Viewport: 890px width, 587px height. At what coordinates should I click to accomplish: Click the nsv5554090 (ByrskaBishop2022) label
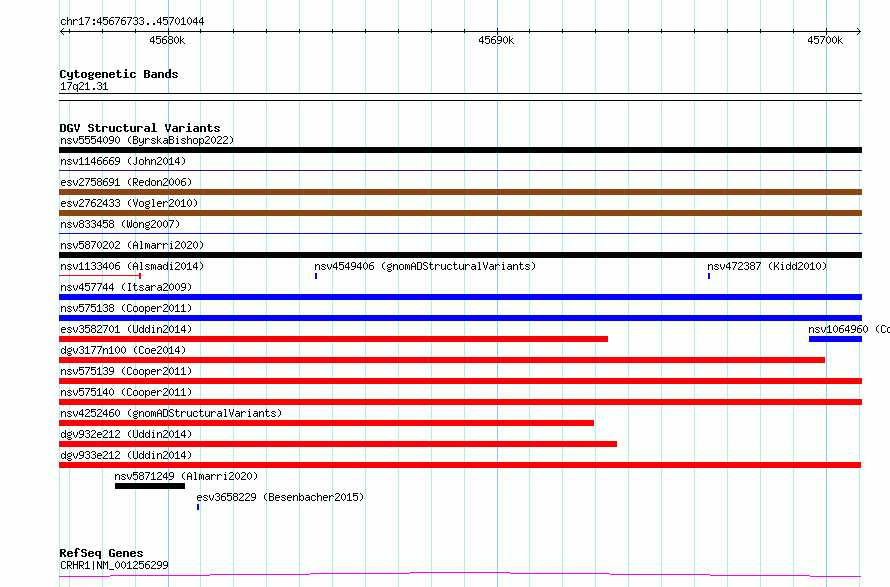click(147, 140)
